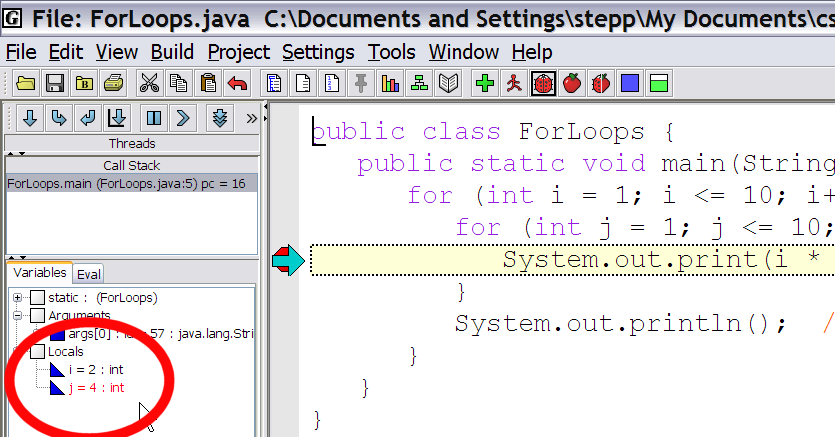Screen dimensions: 835x437
Task: Click the debugger Resume arrow
Action: pyautogui.click(x=182, y=118)
